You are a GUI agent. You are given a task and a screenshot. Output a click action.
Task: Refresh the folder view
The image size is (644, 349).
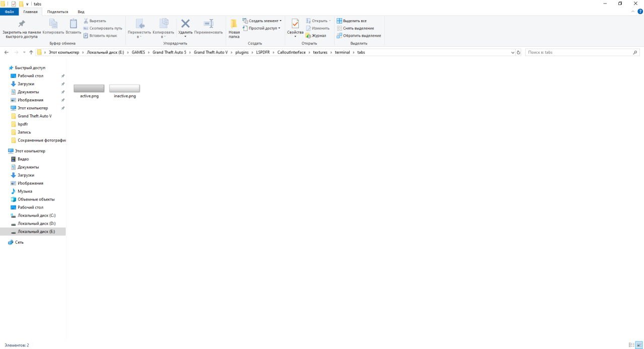pos(519,52)
